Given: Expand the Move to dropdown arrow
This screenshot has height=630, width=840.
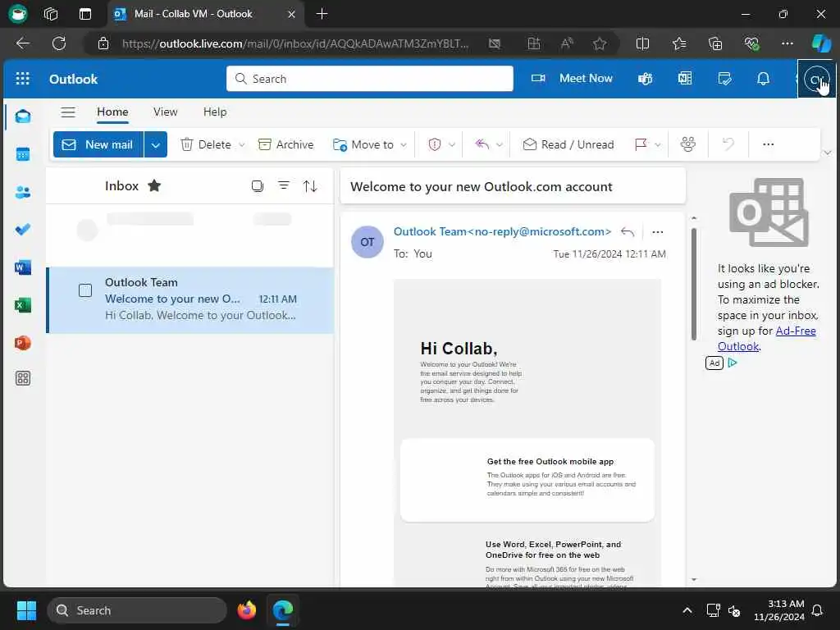Looking at the screenshot, I should tap(404, 144).
